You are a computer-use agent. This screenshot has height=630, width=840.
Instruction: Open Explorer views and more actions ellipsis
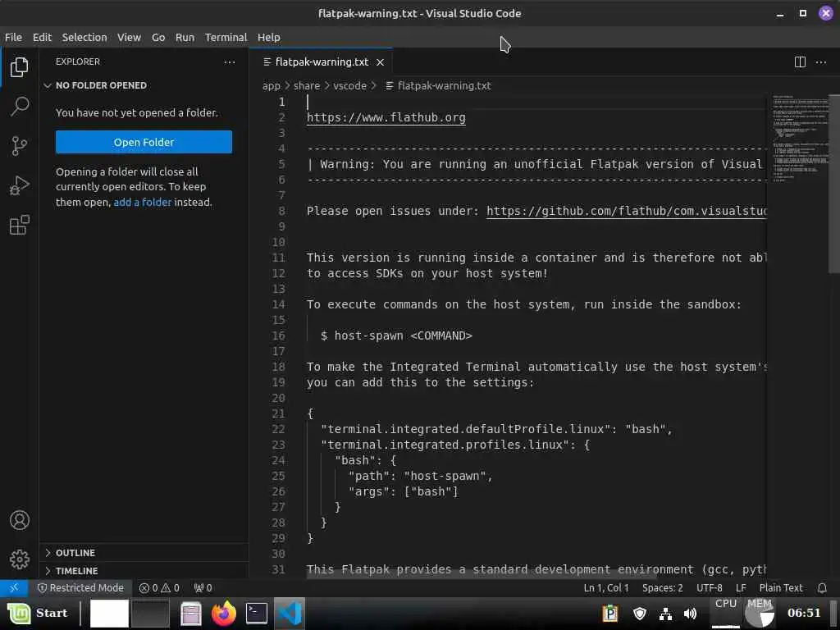(x=230, y=62)
